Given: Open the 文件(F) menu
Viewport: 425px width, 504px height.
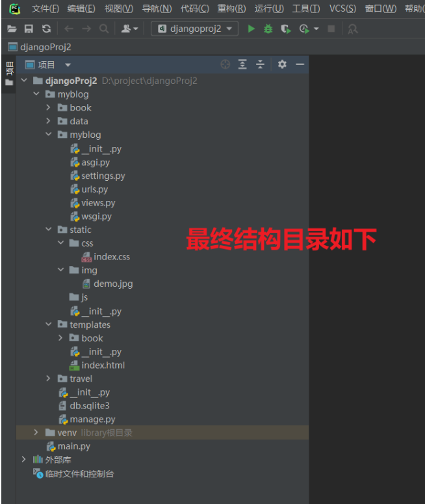Looking at the screenshot, I should tap(45, 8).
